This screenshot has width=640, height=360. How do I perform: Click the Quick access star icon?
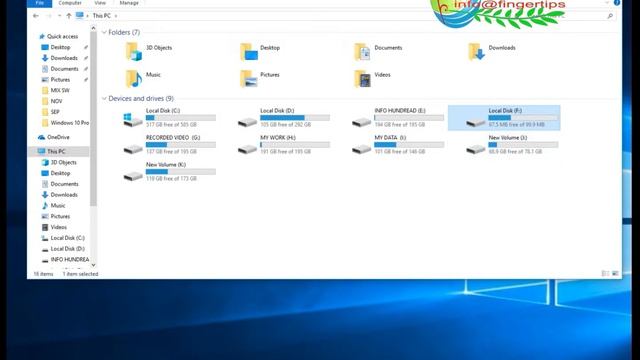(x=42, y=36)
